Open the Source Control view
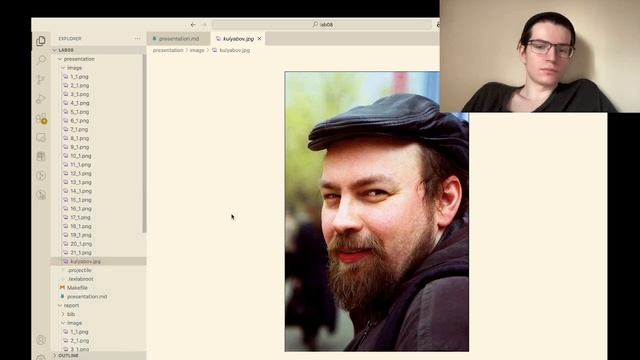Image resolution: width=640 pixels, height=360 pixels. [x=41, y=79]
